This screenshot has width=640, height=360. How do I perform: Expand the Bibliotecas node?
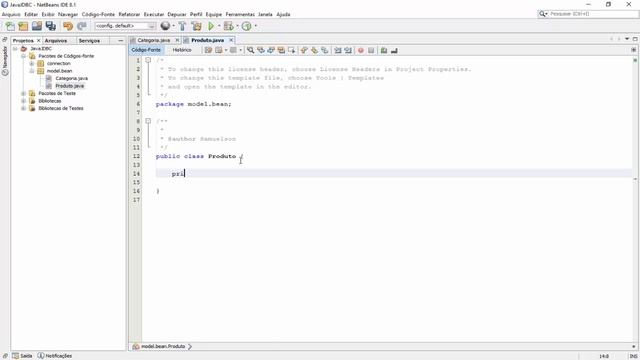click(x=24, y=101)
